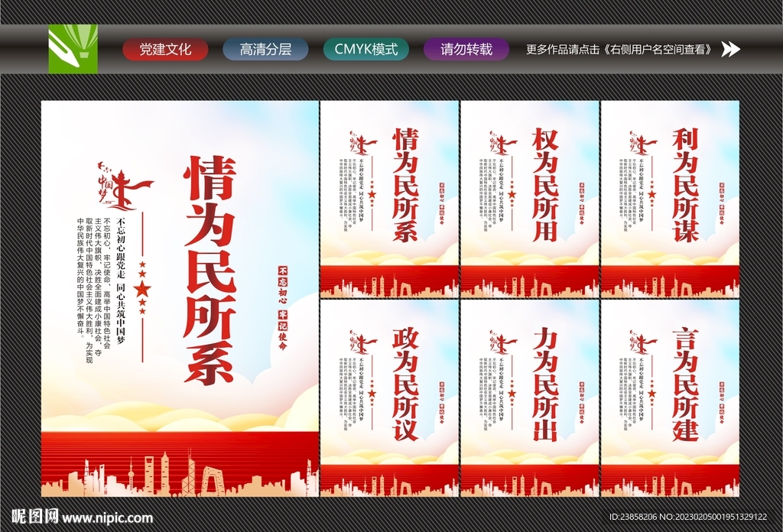Click the purple 请勿转载 pill button
The image size is (783, 532).
466,50
